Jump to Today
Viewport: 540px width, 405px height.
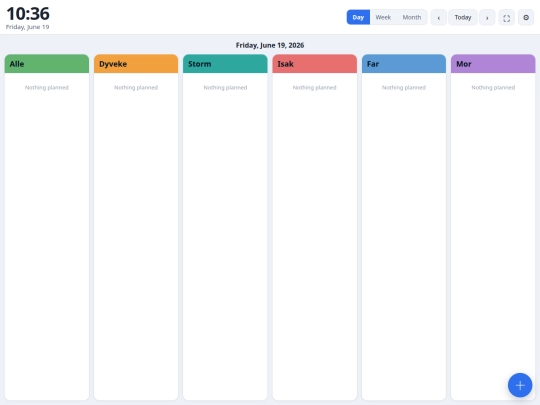(463, 18)
